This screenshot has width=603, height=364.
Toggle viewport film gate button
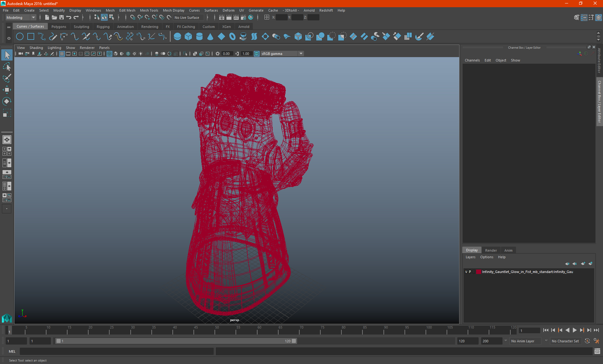point(68,54)
